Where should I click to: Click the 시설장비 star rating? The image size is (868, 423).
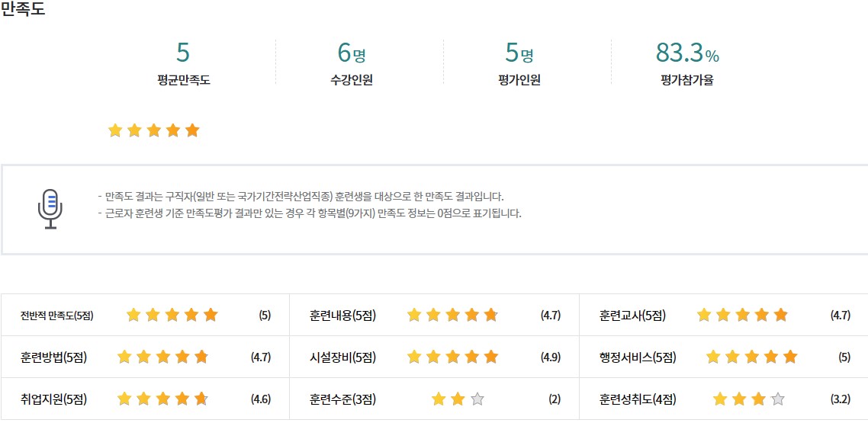pyautogui.click(x=452, y=356)
